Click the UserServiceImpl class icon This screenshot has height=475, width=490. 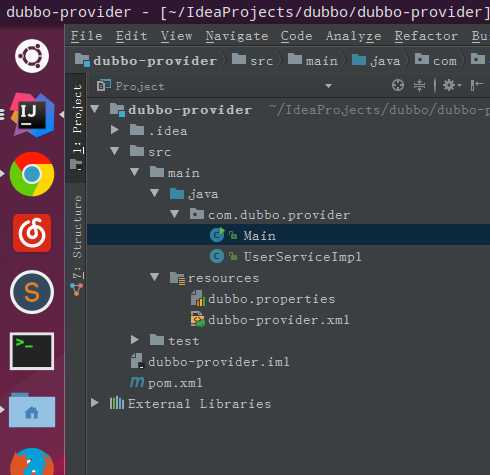click(x=217, y=256)
